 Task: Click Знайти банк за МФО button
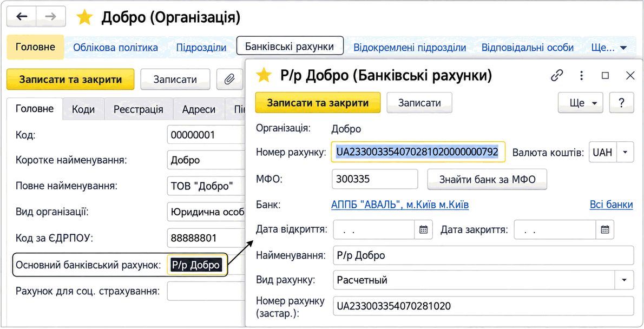(x=487, y=180)
